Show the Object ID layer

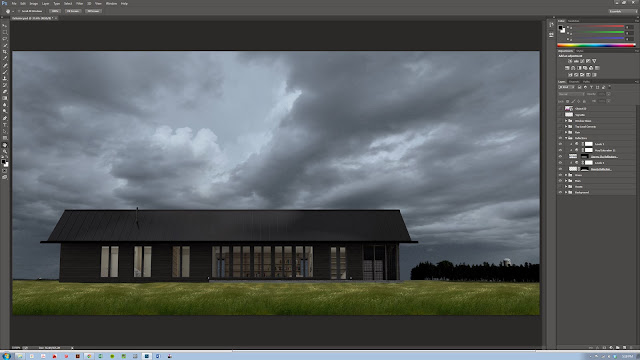560,109
